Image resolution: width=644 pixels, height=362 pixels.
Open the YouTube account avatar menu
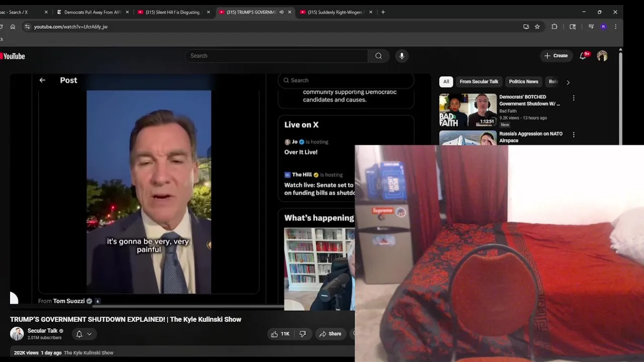[x=602, y=56]
